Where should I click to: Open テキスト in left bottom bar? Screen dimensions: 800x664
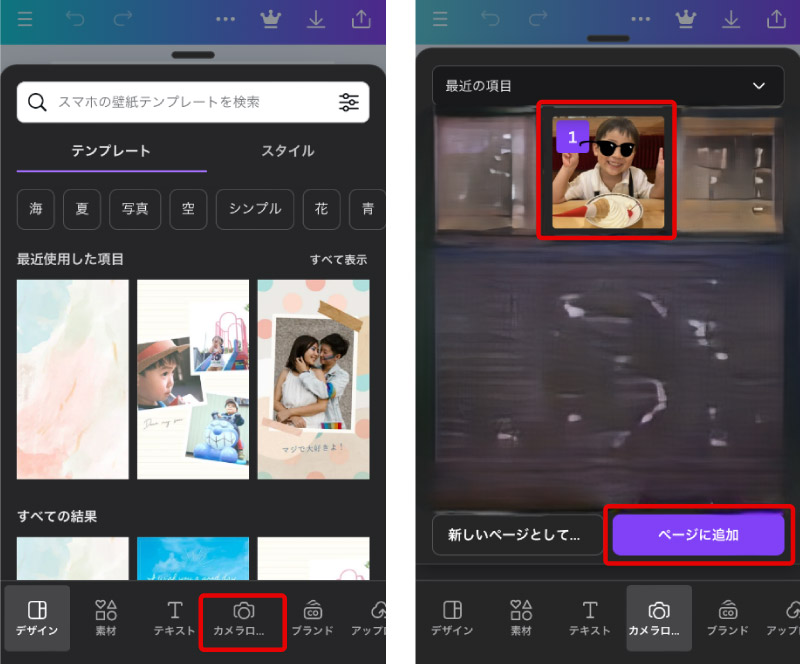tap(174, 618)
